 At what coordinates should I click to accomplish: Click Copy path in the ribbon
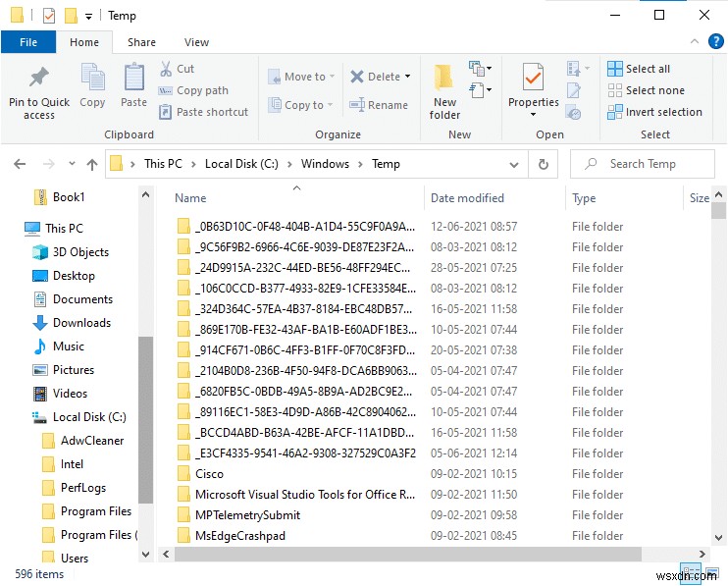coord(193,90)
